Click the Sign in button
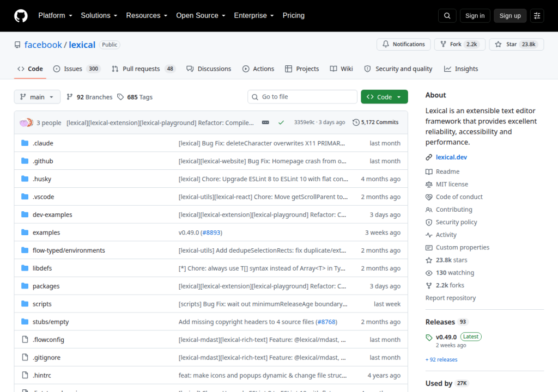This screenshot has width=558, height=392. (x=475, y=16)
